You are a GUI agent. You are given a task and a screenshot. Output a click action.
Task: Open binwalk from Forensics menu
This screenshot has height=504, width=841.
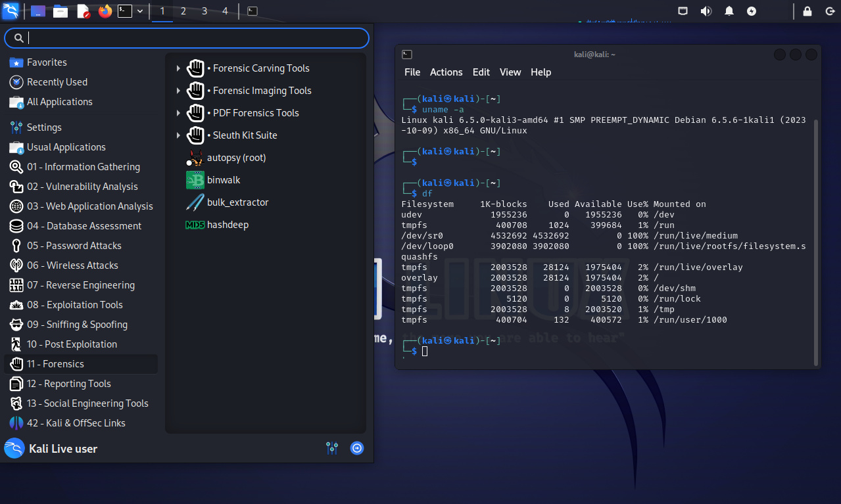click(x=223, y=180)
